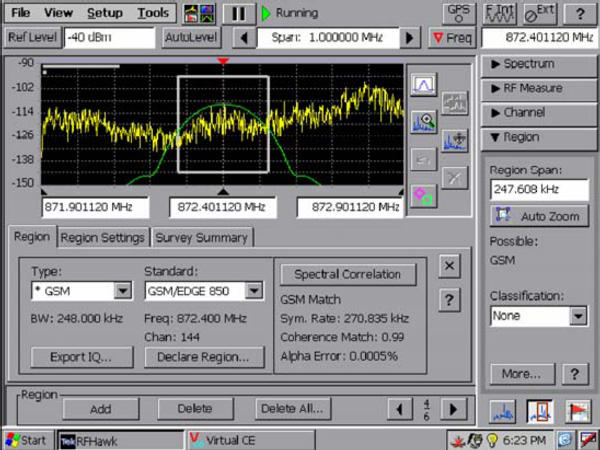Click the Spectral Correlation button

click(x=348, y=274)
